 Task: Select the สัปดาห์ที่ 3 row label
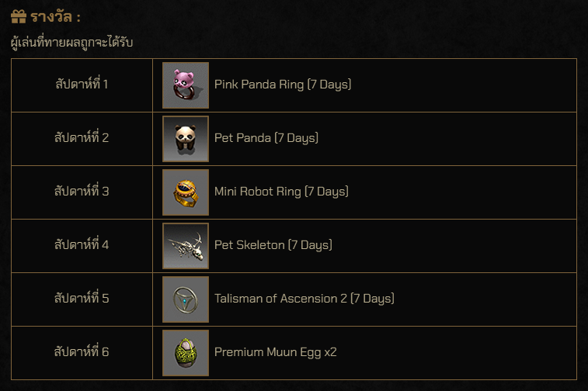[x=82, y=192]
